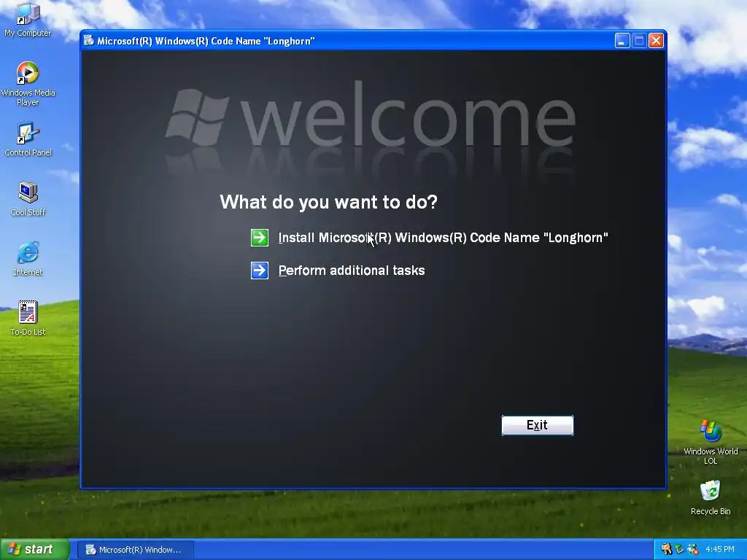Click the blue Perform additional tasks arrow icon
Viewport: 747px width, 560px height.
[260, 271]
